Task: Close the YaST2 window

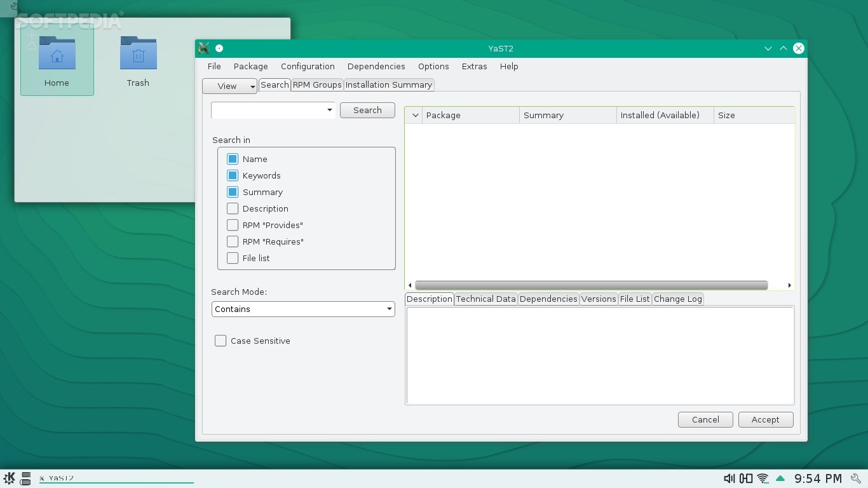Action: point(799,48)
